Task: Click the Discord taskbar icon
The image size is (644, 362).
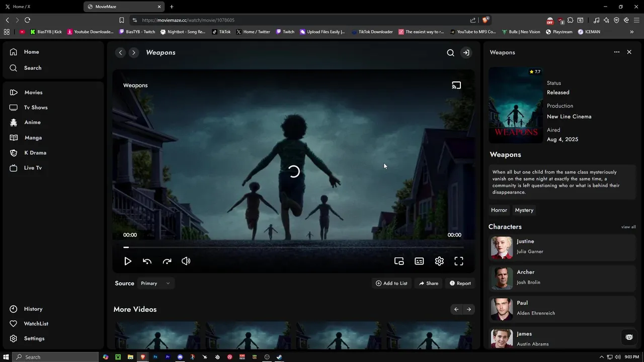Action: click(180, 357)
